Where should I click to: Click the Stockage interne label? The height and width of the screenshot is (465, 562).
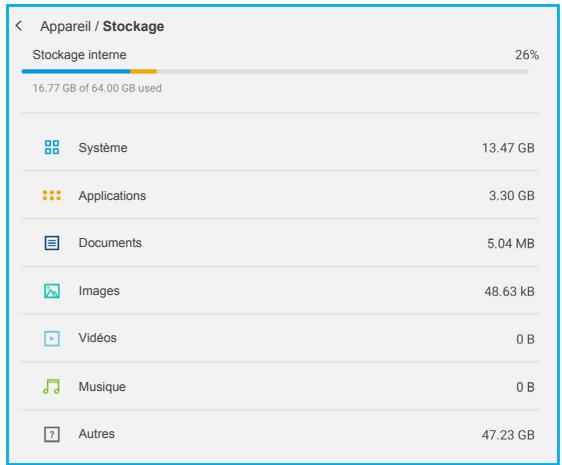point(80,55)
